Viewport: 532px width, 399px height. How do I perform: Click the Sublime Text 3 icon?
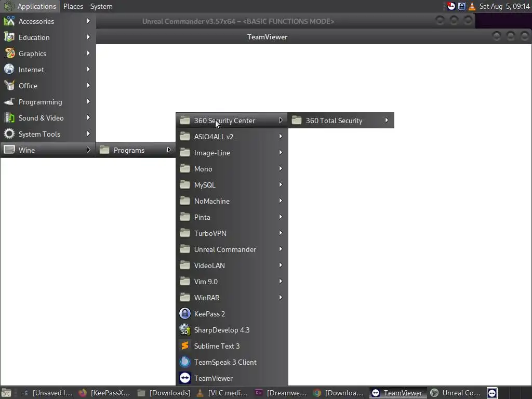(x=185, y=345)
